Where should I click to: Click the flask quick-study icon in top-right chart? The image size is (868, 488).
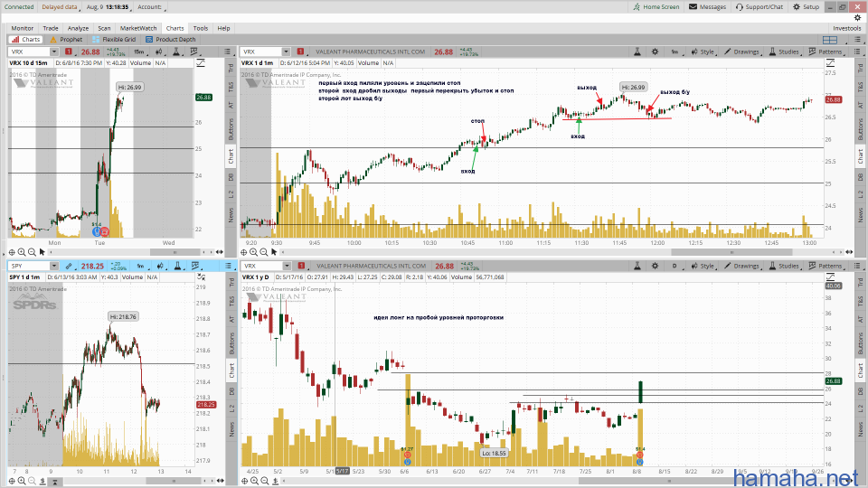pyautogui.click(x=637, y=52)
